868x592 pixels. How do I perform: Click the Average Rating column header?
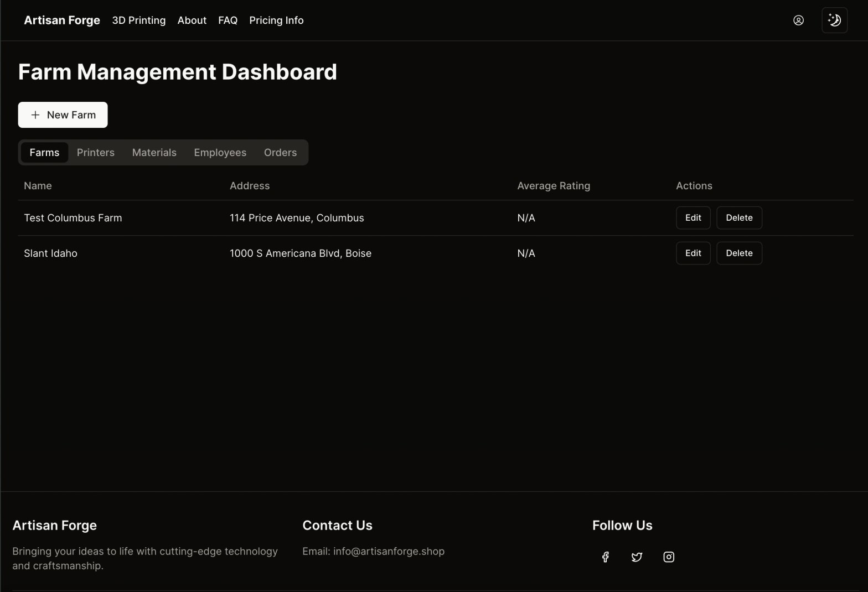(554, 186)
